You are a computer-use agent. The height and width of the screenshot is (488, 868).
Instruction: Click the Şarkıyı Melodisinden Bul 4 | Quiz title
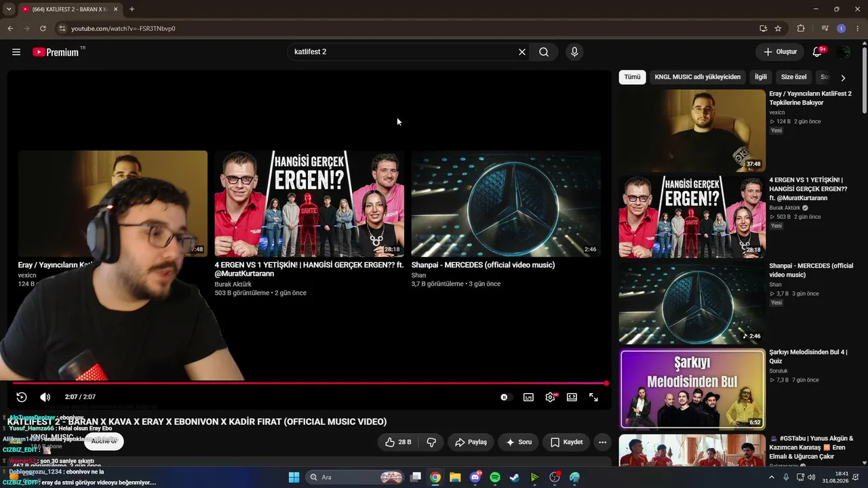808,357
